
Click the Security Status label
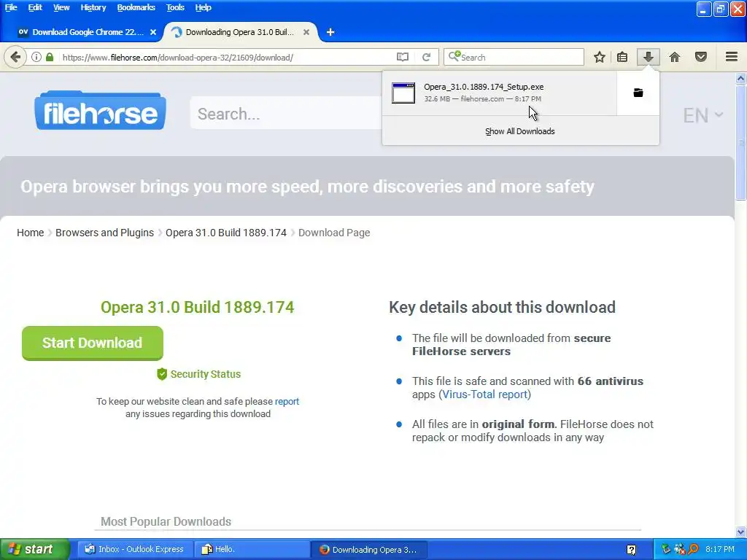[205, 374]
